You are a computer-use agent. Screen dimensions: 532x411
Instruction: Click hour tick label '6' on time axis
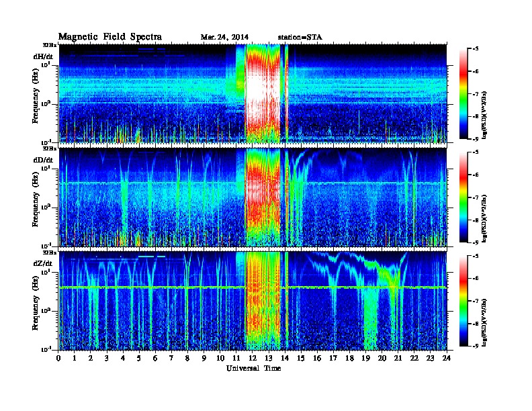click(155, 358)
